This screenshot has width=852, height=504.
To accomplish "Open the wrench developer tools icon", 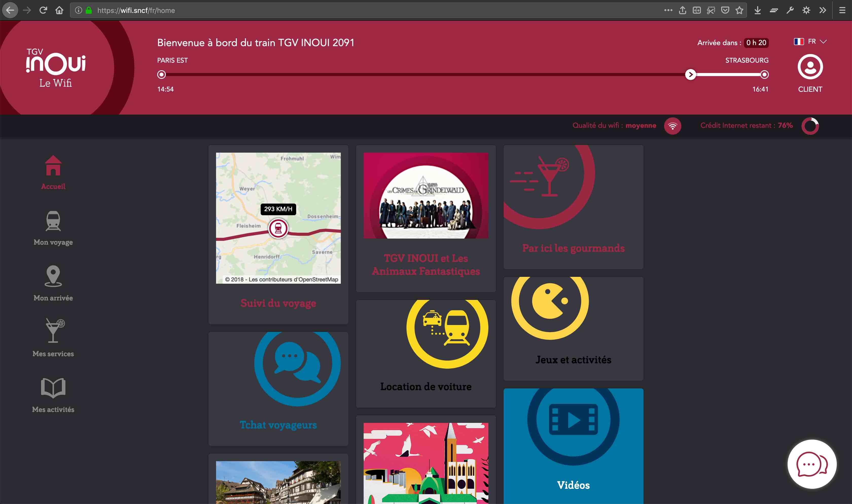I will coord(790,10).
